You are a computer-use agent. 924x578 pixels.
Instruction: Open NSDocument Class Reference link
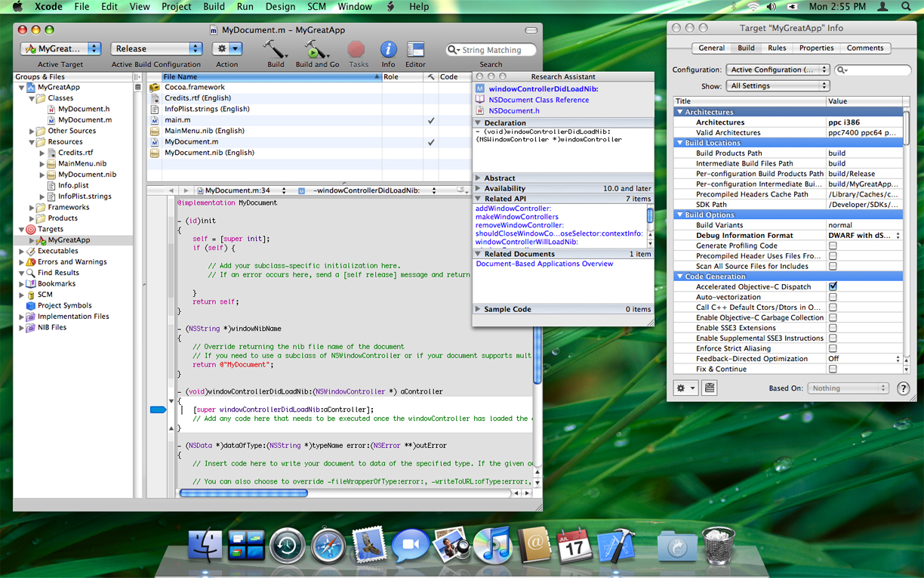coord(538,100)
